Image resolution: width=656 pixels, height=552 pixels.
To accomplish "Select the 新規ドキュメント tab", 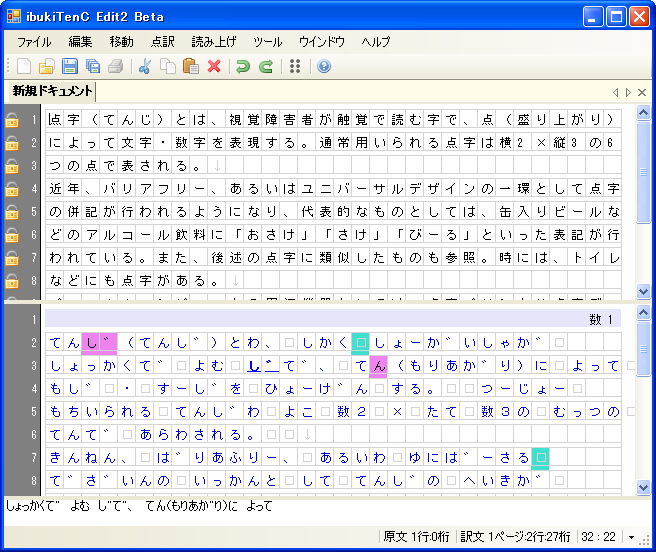I will tap(52, 91).
